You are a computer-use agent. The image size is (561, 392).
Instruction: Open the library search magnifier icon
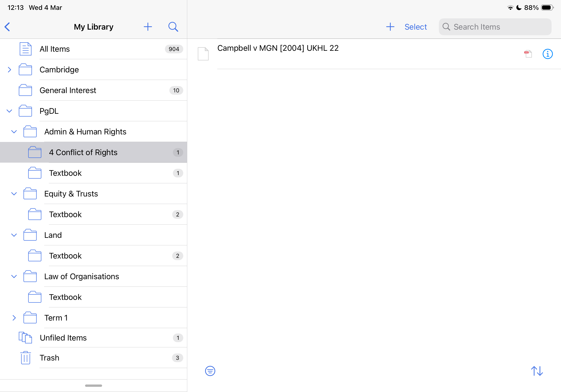tap(173, 27)
